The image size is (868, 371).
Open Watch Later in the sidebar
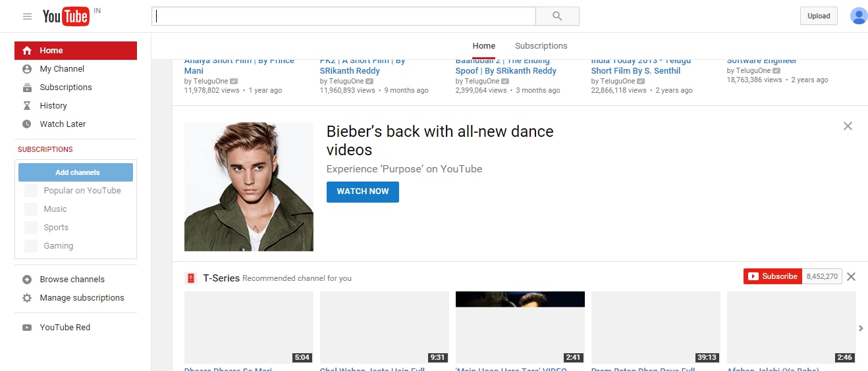pos(76,124)
